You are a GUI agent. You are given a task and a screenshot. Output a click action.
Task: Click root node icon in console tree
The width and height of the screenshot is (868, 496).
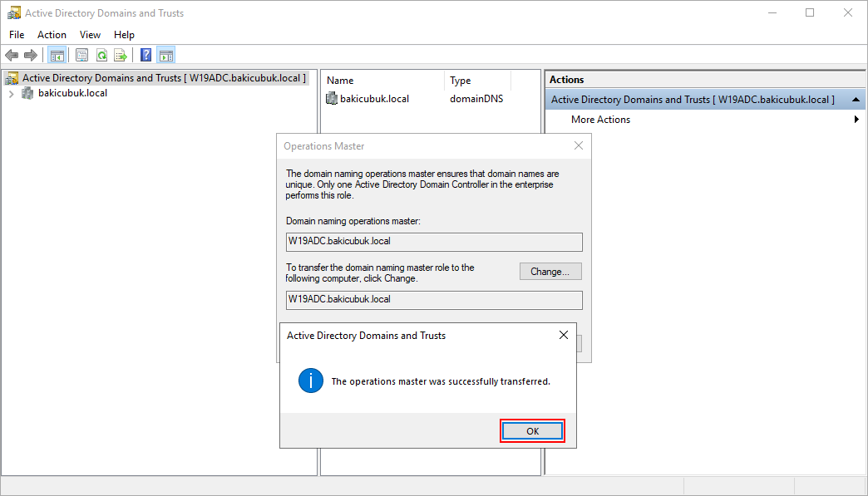pyautogui.click(x=12, y=79)
